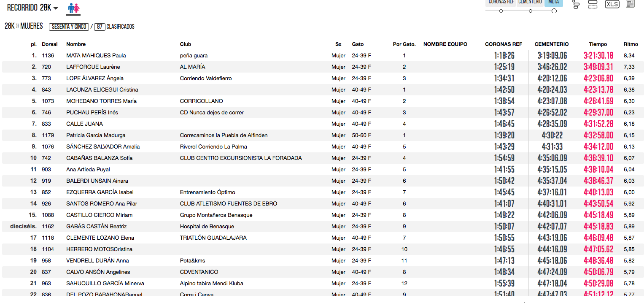644x303 pixels.
Task: Click the CORONAS REF point on the slider
Action: (501, 11)
